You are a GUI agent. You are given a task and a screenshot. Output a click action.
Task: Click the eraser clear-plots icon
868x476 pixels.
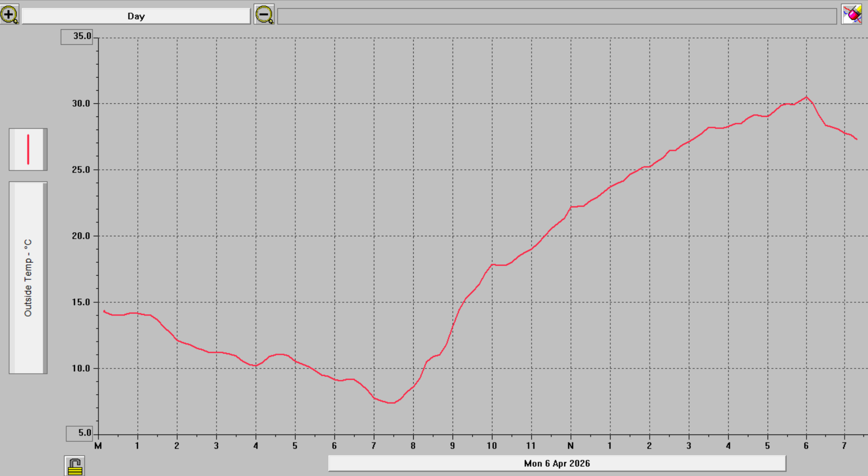click(852, 14)
